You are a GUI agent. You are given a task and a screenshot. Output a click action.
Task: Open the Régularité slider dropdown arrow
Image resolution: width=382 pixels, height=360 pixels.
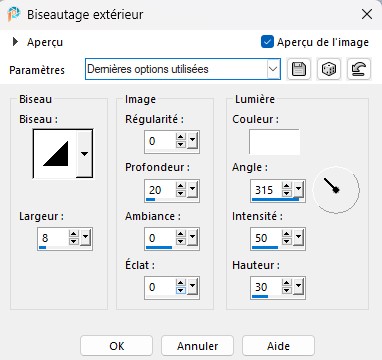[192, 141]
